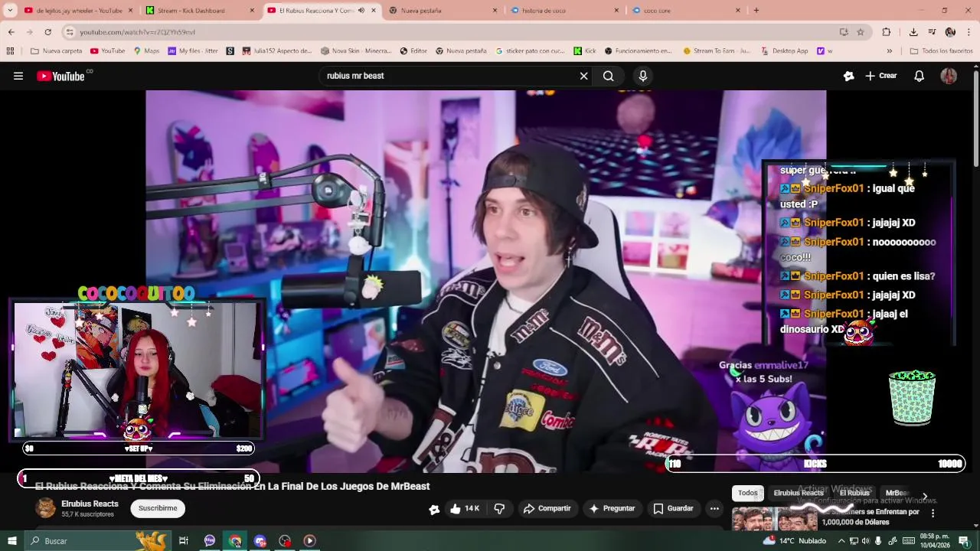The width and height of the screenshot is (980, 551).
Task: Open the taskbar clock showing 08:58 p. m.
Action: pos(935,541)
